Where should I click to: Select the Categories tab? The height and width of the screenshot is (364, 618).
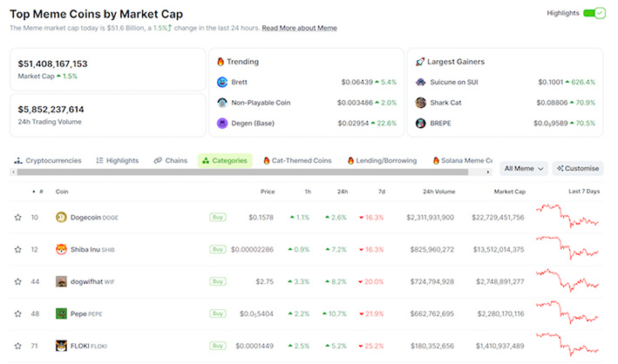coord(225,161)
